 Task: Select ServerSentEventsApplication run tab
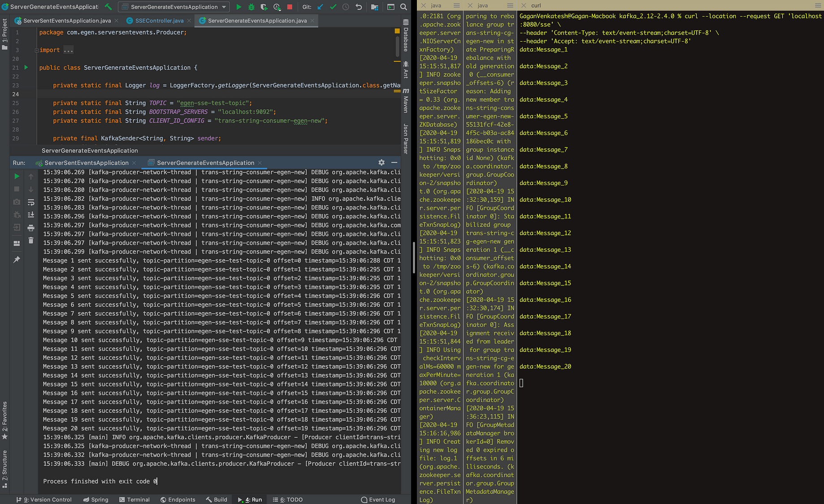coord(87,163)
